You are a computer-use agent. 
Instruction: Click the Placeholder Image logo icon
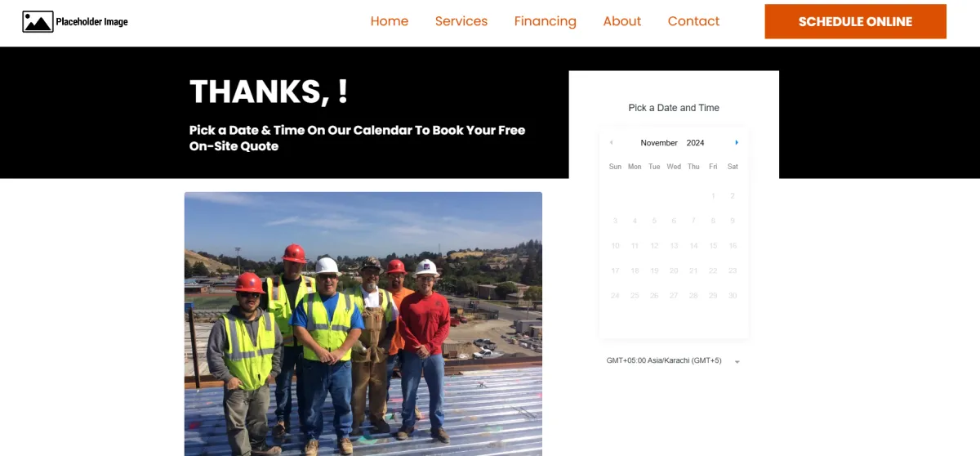pos(38,22)
